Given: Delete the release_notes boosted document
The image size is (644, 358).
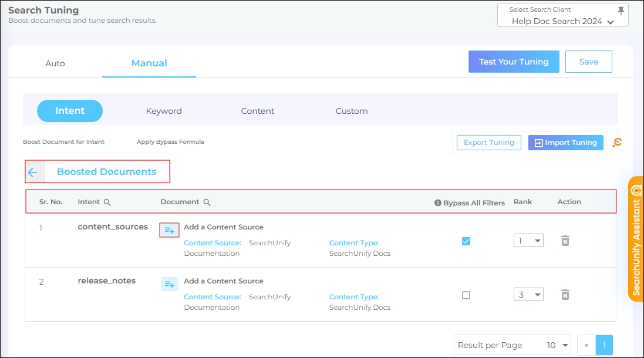Looking at the screenshot, I should [565, 295].
